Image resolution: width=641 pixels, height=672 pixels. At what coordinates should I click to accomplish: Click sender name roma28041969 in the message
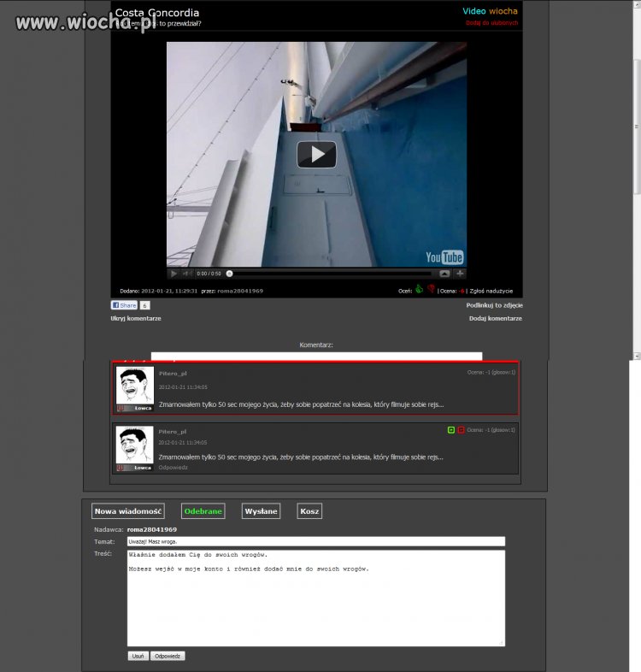(x=151, y=530)
